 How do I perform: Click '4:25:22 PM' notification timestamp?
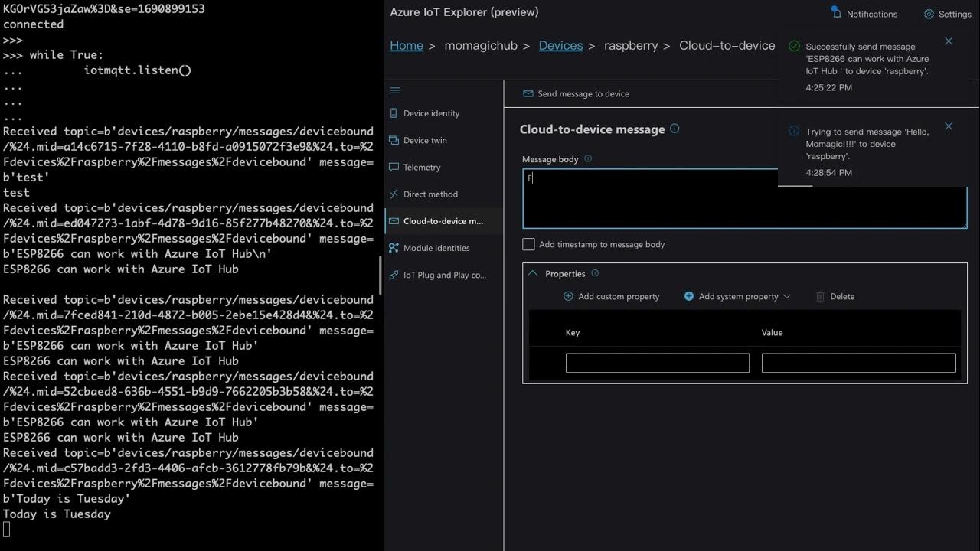point(829,87)
